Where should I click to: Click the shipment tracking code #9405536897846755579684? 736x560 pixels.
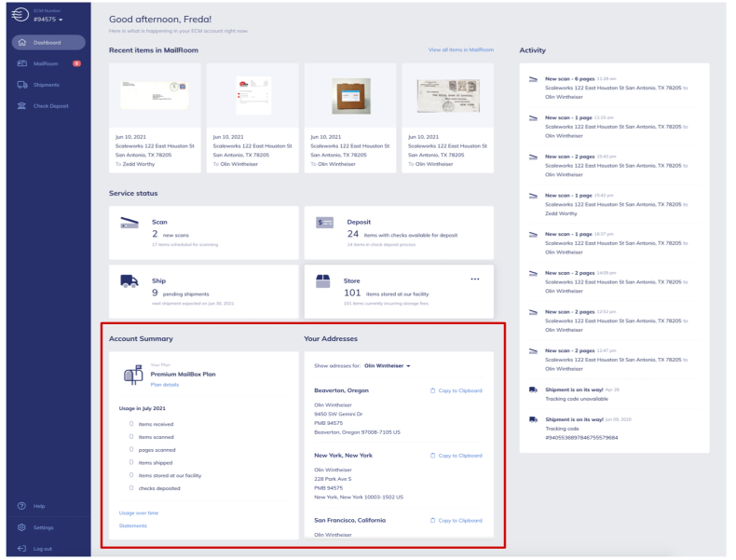tap(581, 438)
